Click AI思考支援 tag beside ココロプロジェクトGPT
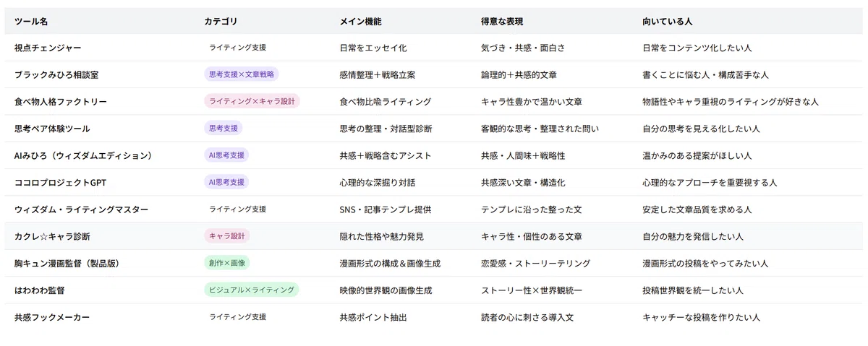The height and width of the screenshot is (346, 868). pos(226,182)
